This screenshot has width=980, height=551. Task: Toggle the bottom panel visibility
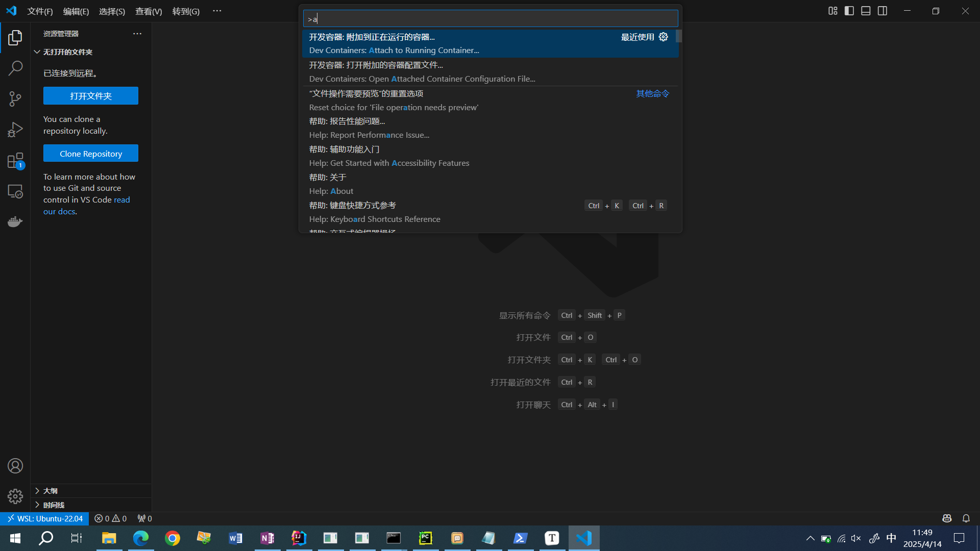pos(866,11)
